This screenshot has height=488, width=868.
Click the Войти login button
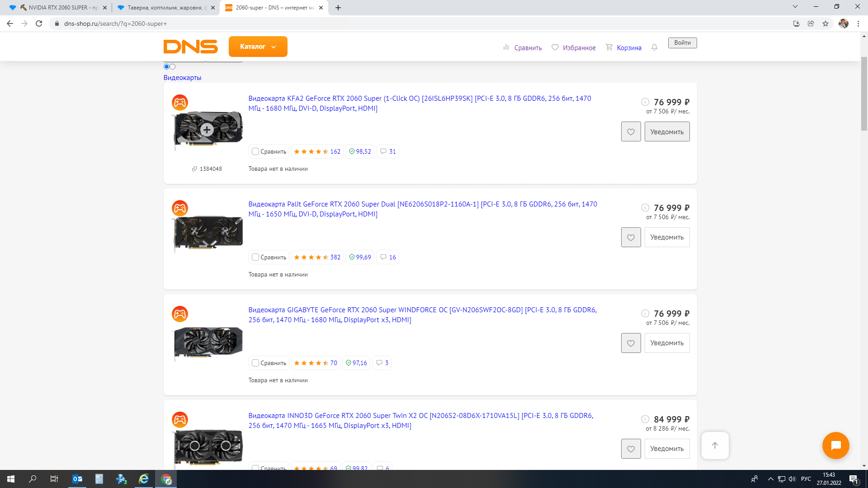point(682,42)
